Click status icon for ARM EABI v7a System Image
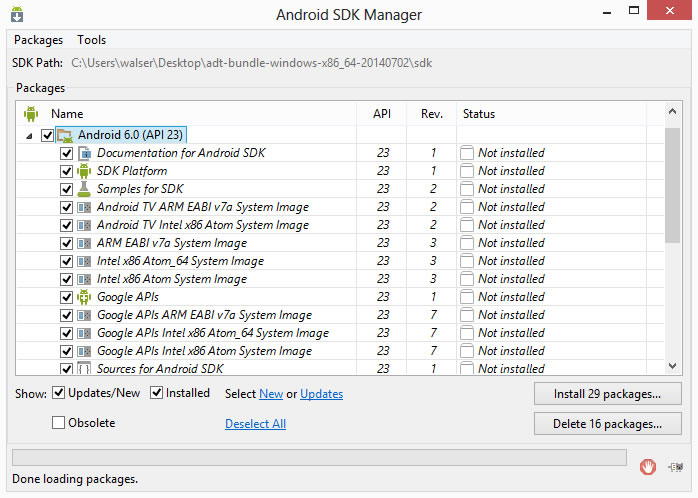This screenshot has height=498, width=698. (x=467, y=243)
